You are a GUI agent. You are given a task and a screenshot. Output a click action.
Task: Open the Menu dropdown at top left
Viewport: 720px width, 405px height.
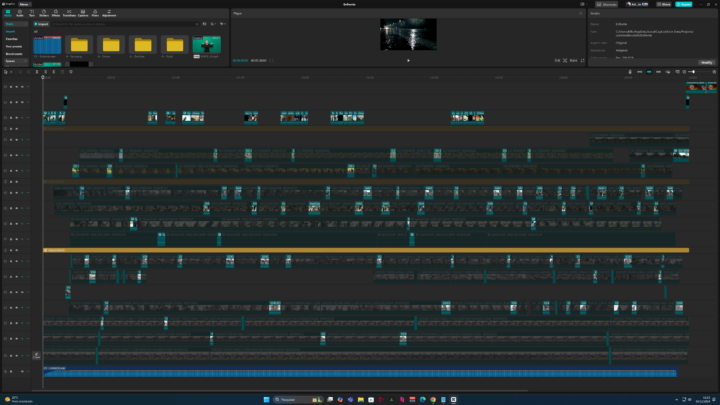pos(24,4)
